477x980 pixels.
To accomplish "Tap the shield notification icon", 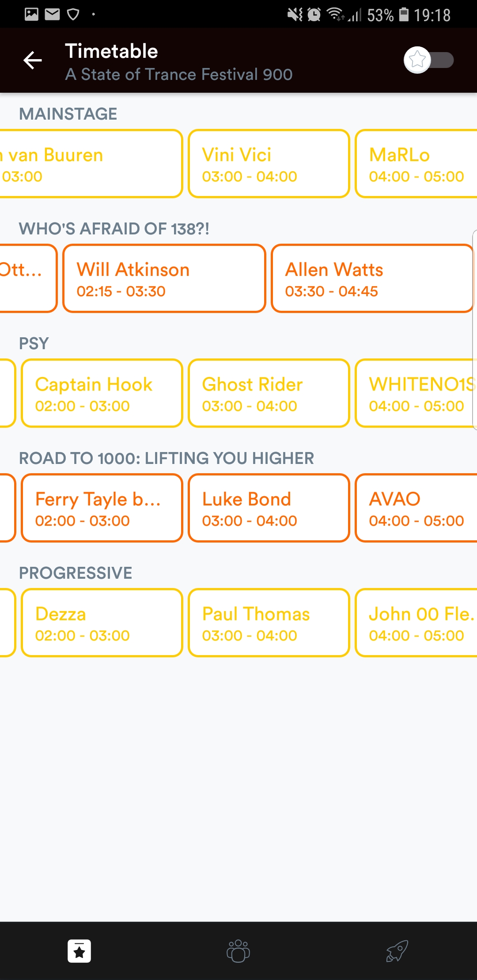I will [x=73, y=15].
